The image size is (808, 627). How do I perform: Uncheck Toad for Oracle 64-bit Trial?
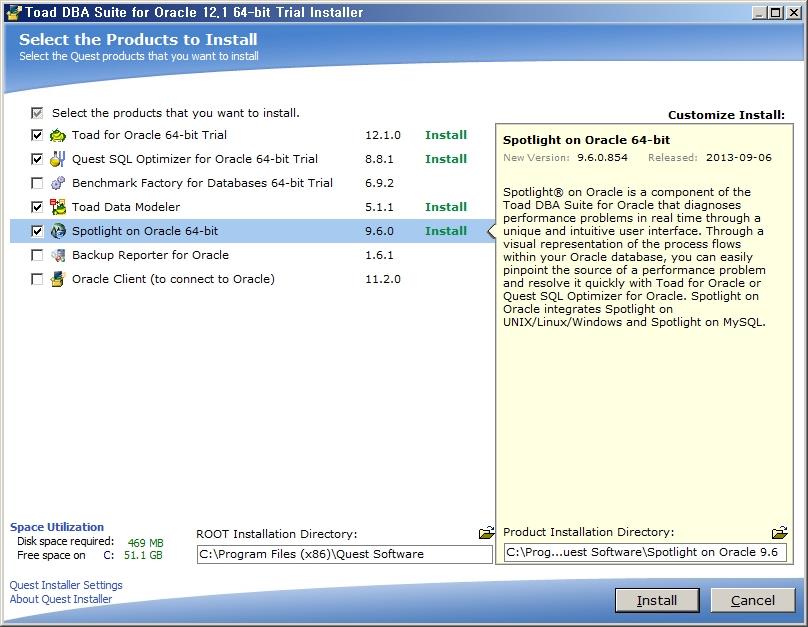coord(37,135)
